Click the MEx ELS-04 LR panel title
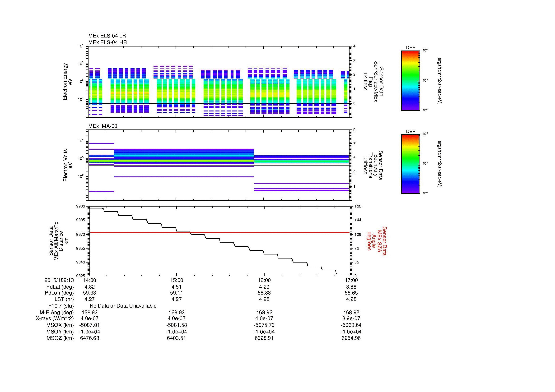 coord(107,36)
